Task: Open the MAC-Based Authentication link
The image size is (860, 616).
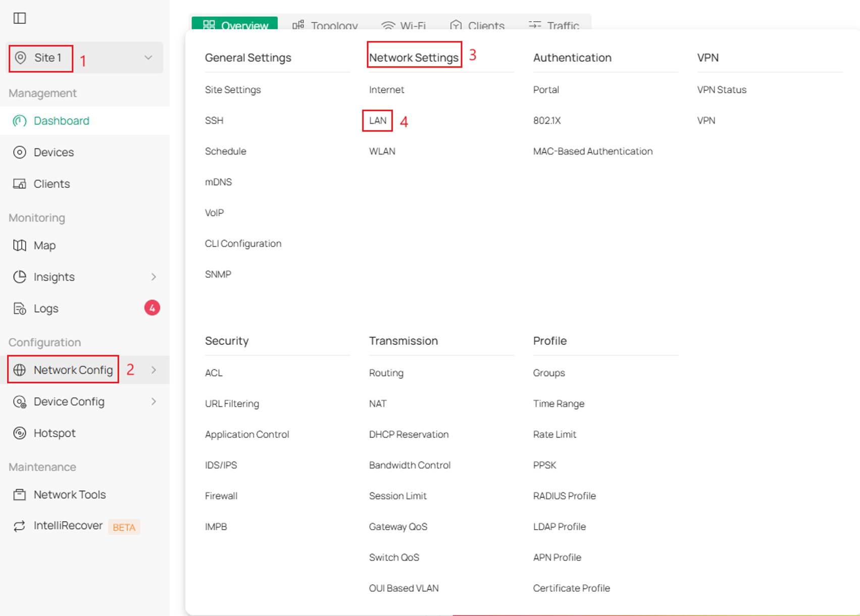Action: [x=593, y=151]
